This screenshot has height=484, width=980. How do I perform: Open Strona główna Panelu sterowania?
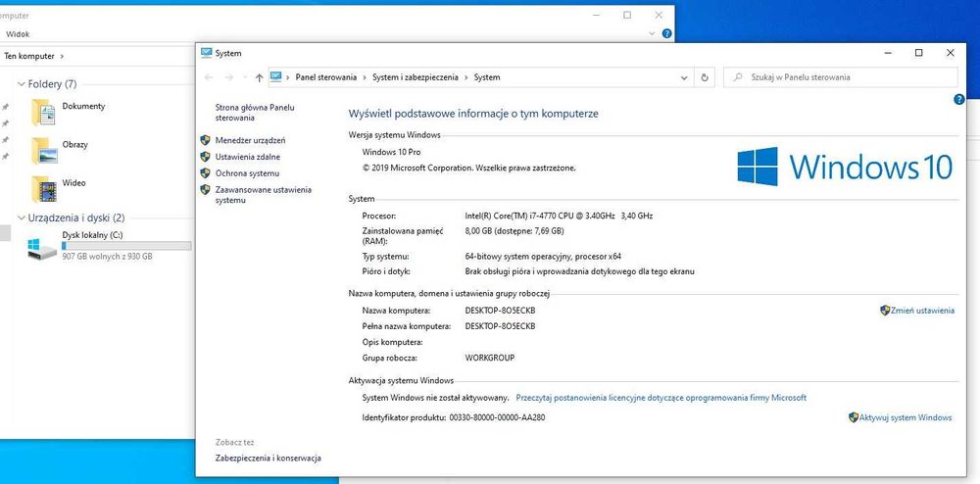tap(255, 113)
